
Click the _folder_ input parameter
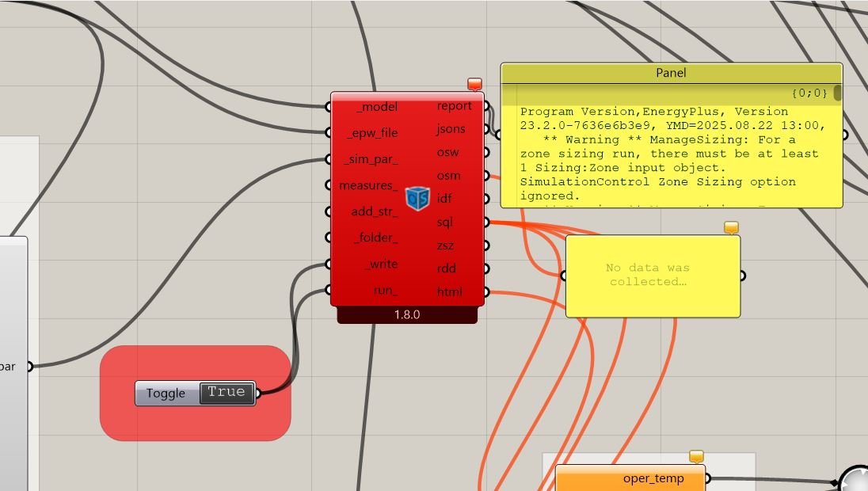375,238
